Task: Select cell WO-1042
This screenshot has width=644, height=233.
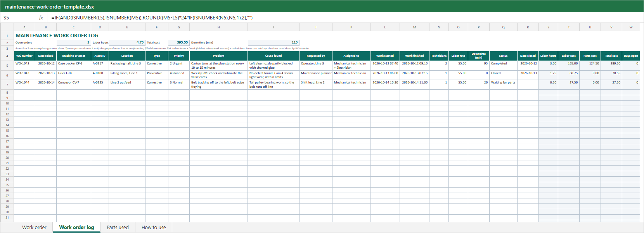Action: (x=24, y=66)
